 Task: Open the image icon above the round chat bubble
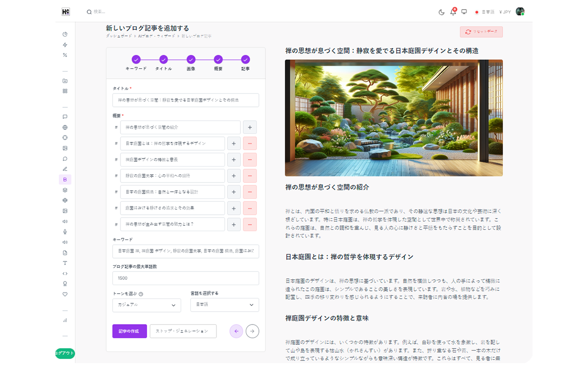(x=65, y=148)
